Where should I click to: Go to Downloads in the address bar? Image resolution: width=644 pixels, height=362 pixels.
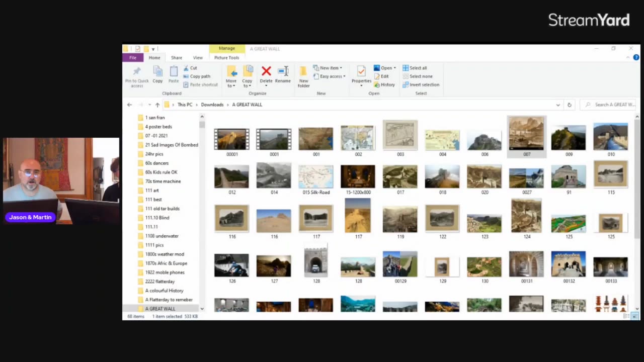212,105
